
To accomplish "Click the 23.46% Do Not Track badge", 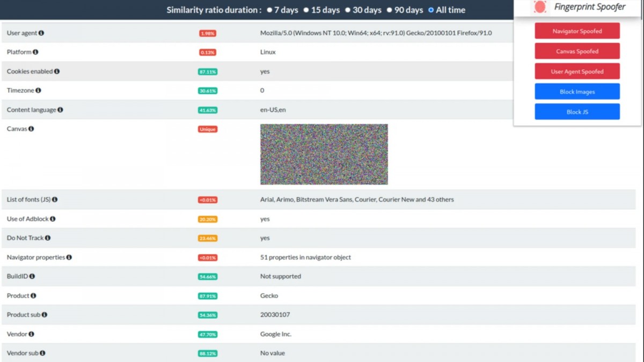I will pyautogui.click(x=208, y=239).
